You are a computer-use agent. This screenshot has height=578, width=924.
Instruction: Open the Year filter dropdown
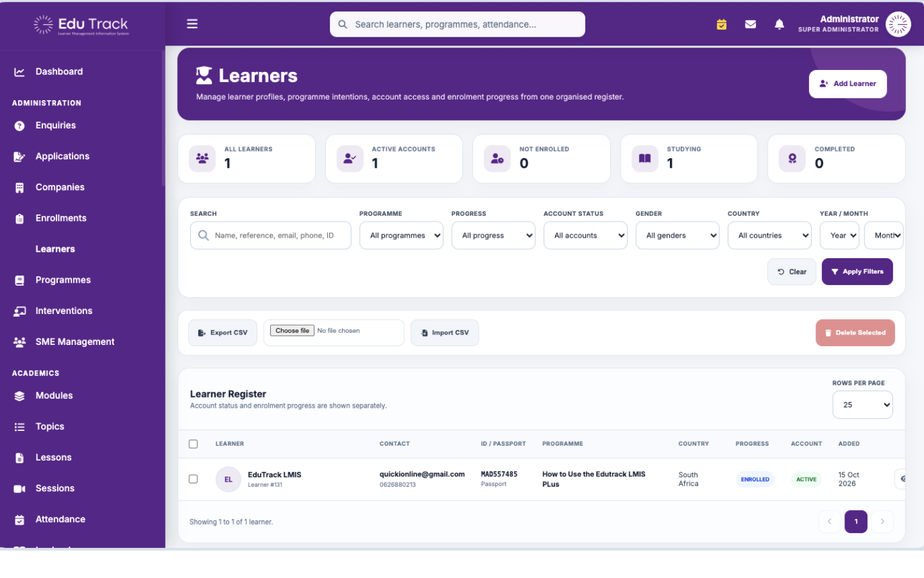[x=839, y=236]
